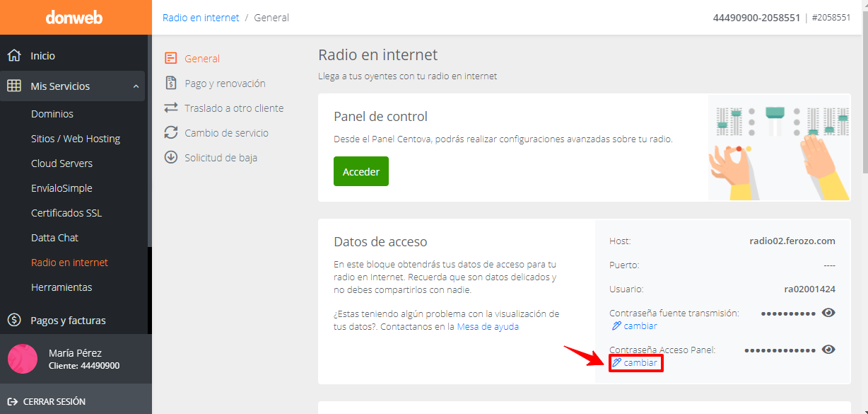The height and width of the screenshot is (414, 868).
Task: Click the Datos de acceso heading
Action: [380, 242]
